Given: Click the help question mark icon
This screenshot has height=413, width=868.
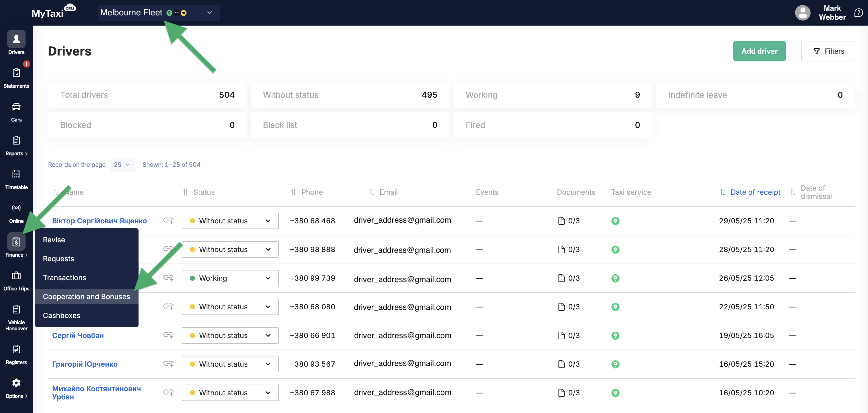Looking at the screenshot, I should pos(858,13).
